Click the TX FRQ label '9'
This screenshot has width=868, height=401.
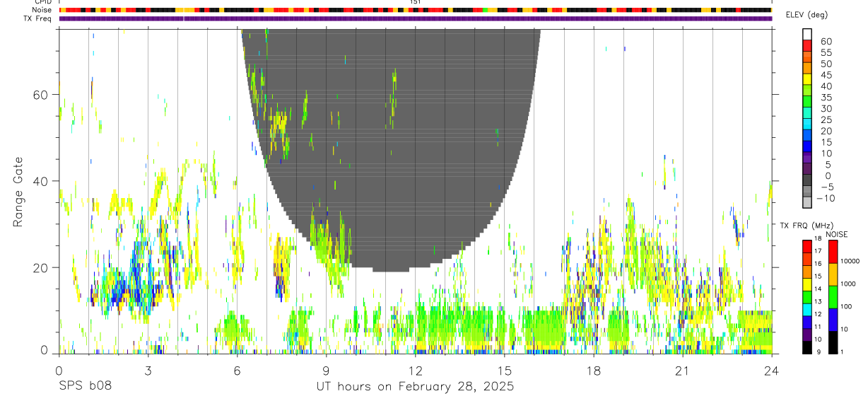[x=819, y=352]
